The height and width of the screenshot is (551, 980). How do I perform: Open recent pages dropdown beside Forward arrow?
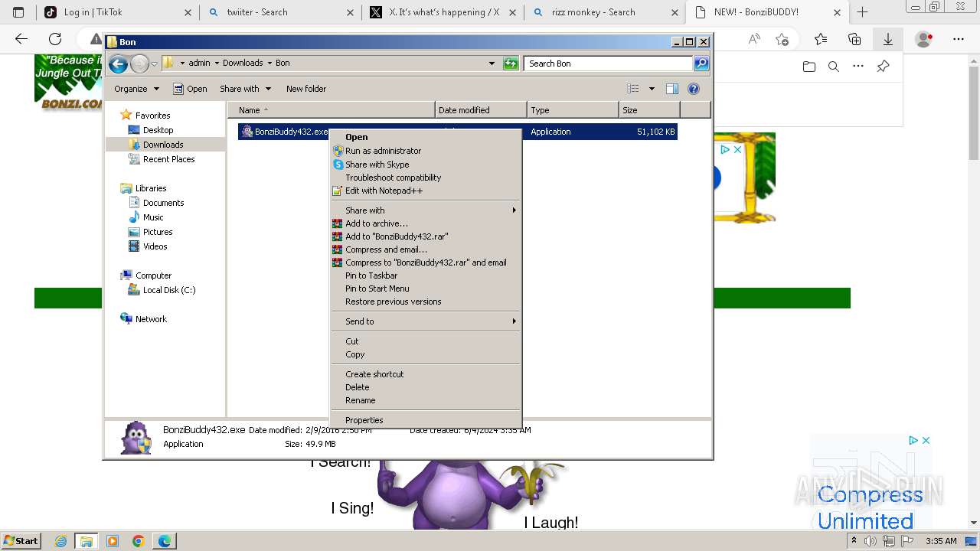[154, 64]
